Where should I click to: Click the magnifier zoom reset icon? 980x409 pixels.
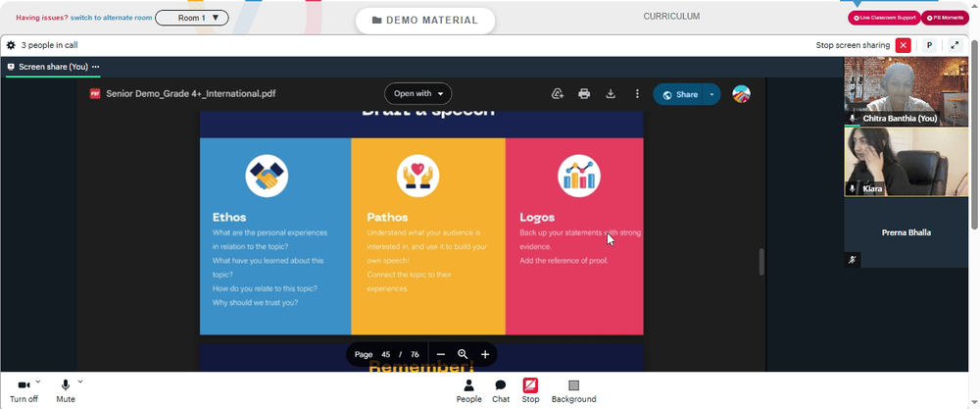463,354
